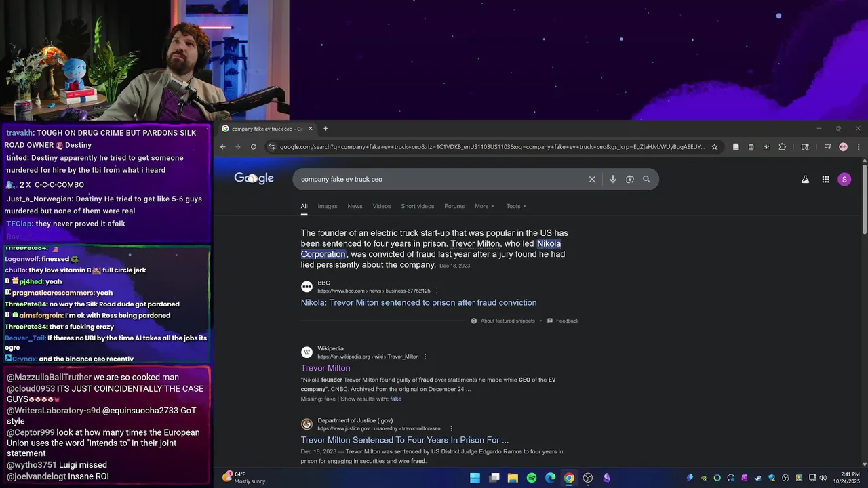
Task: Open Microsoft Edge from taskbar
Action: (x=551, y=478)
